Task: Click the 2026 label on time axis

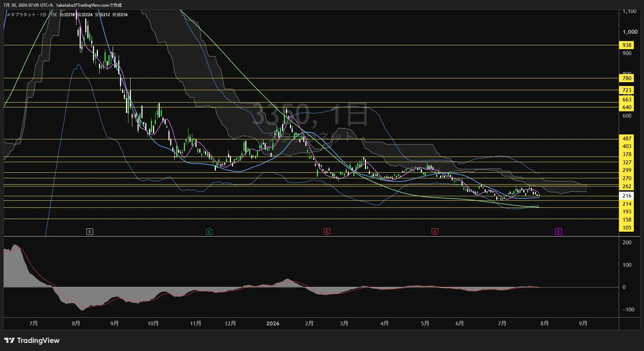Action: click(273, 324)
